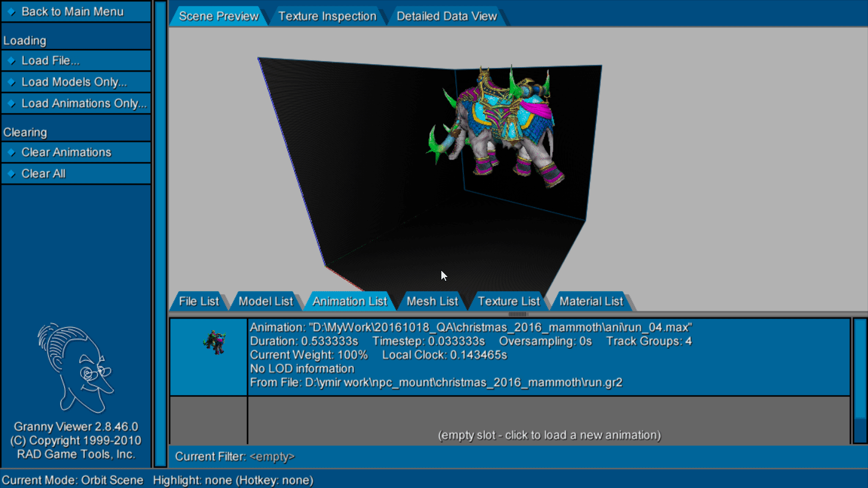868x488 pixels.
Task: Click the Highlight: none status text
Action: [x=233, y=480]
